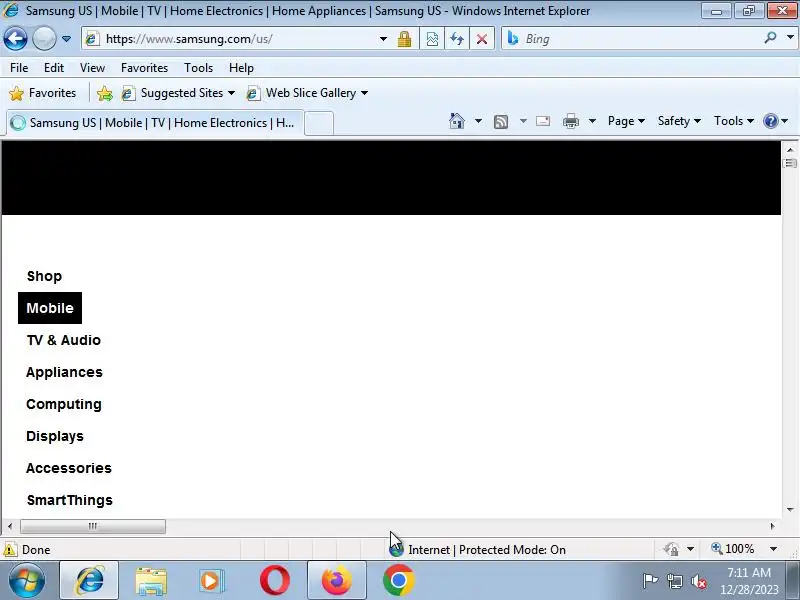Click the browser Forward arrow button
Viewport: 800px width, 600px height.
click(x=44, y=39)
